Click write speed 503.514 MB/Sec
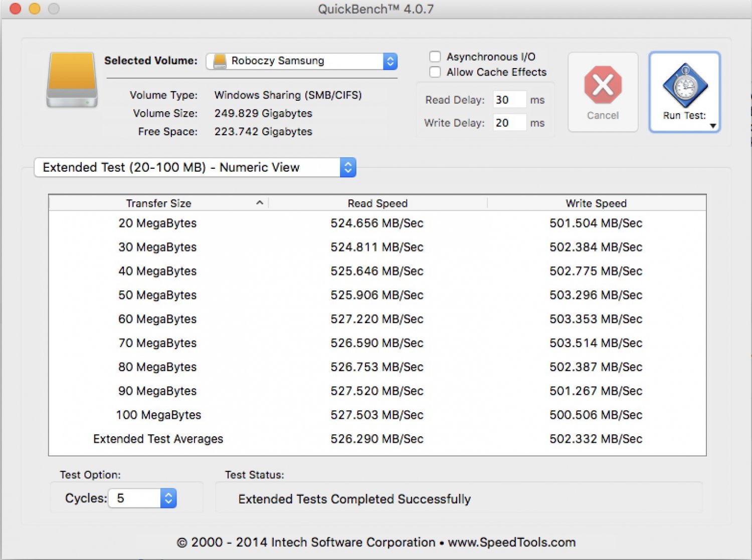752x560 pixels. click(596, 343)
